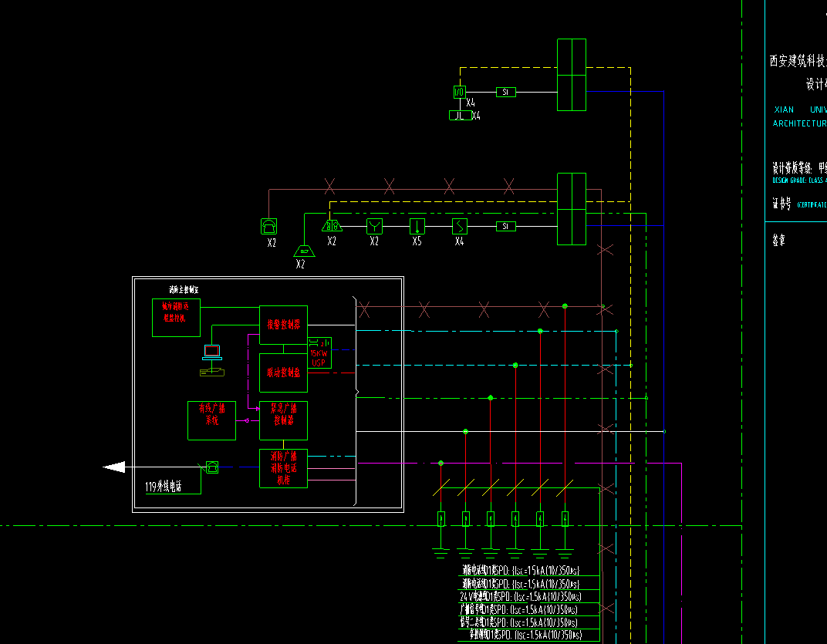
Task: Select the double-line control room border
Action: [268, 395]
